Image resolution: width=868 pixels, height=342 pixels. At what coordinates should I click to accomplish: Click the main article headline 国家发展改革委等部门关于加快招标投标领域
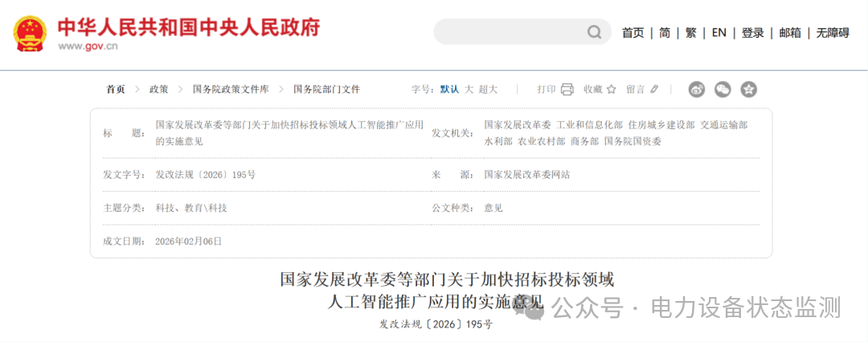click(x=447, y=279)
